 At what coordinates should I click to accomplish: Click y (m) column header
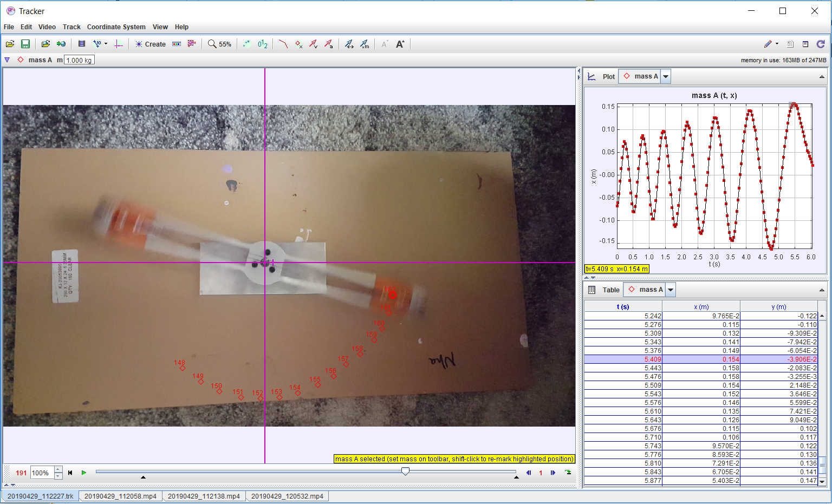[779, 306]
